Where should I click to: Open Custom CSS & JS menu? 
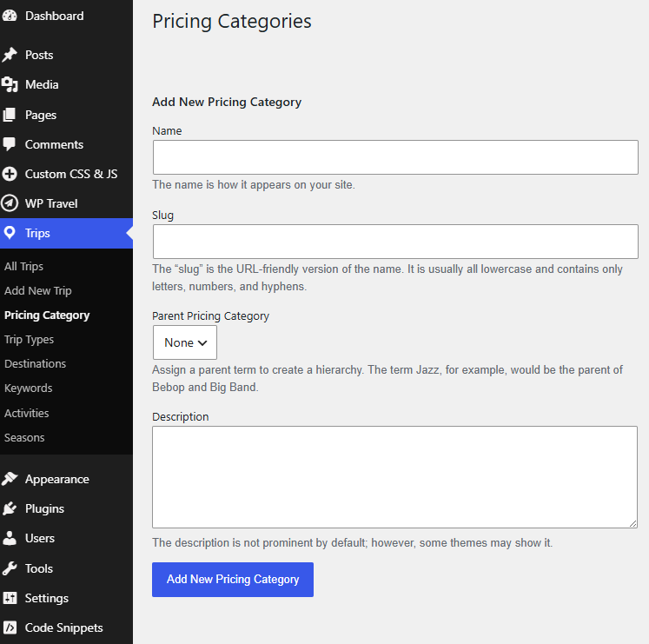pyautogui.click(x=66, y=174)
